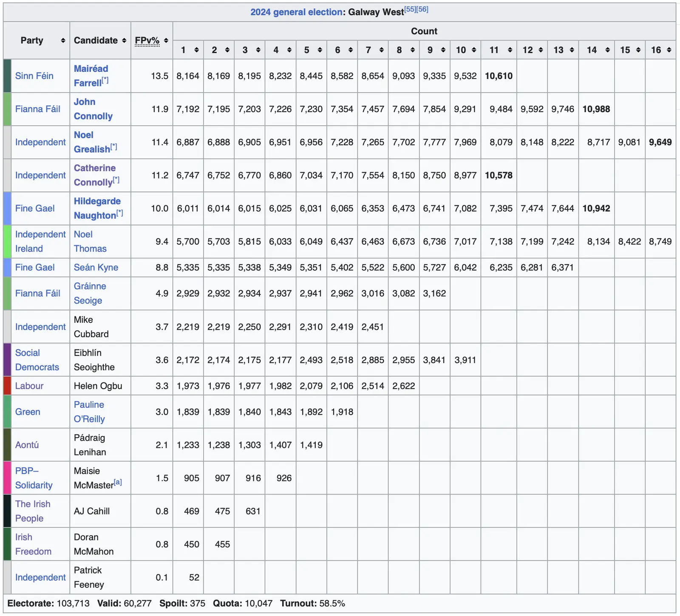680x616 pixels.
Task: Click the Sinn Féin party link
Action: coord(34,76)
